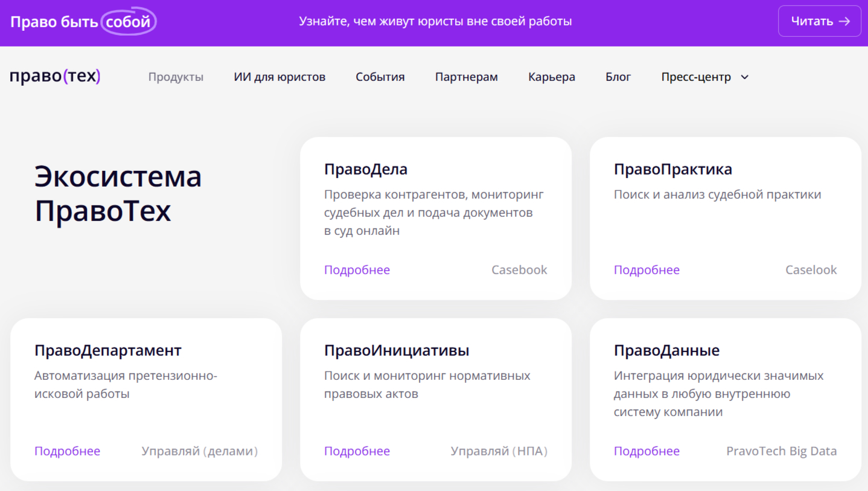Go to ИИ для юристов section
This screenshot has width=868, height=491.
pyautogui.click(x=279, y=77)
